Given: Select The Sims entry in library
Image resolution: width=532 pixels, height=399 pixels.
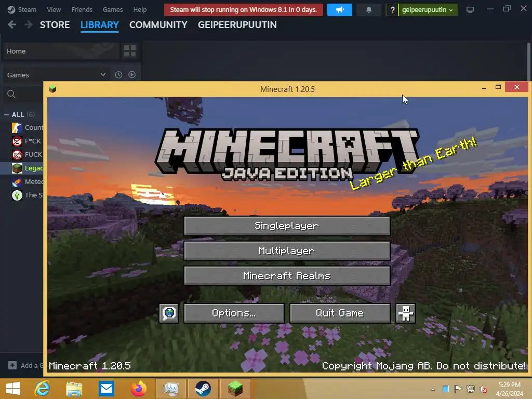Looking at the screenshot, I should [x=27, y=195].
